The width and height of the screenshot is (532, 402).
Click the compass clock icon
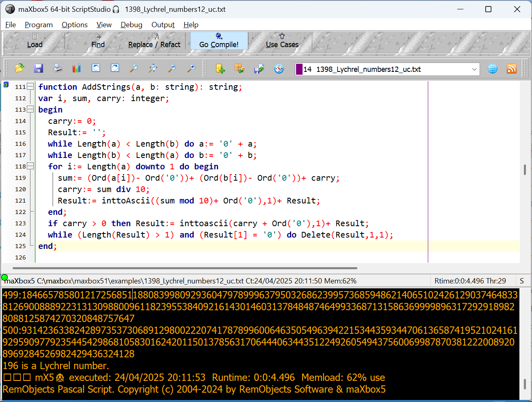tap(279, 69)
